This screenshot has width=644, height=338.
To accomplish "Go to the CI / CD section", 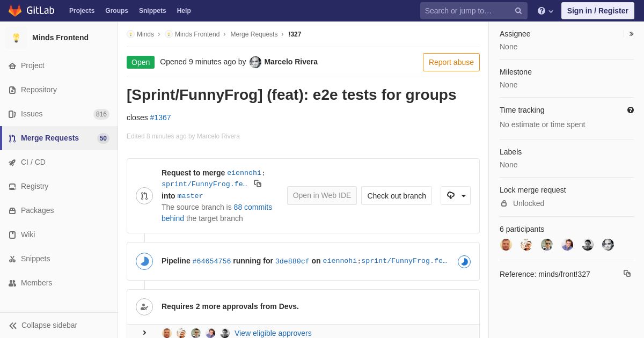I will pos(33,162).
